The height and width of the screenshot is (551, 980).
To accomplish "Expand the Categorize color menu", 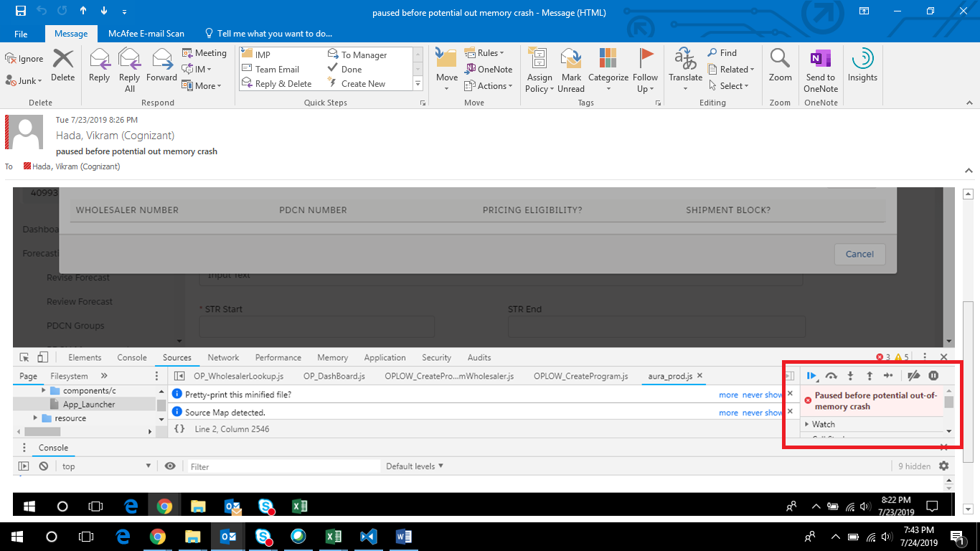I will pos(608,70).
